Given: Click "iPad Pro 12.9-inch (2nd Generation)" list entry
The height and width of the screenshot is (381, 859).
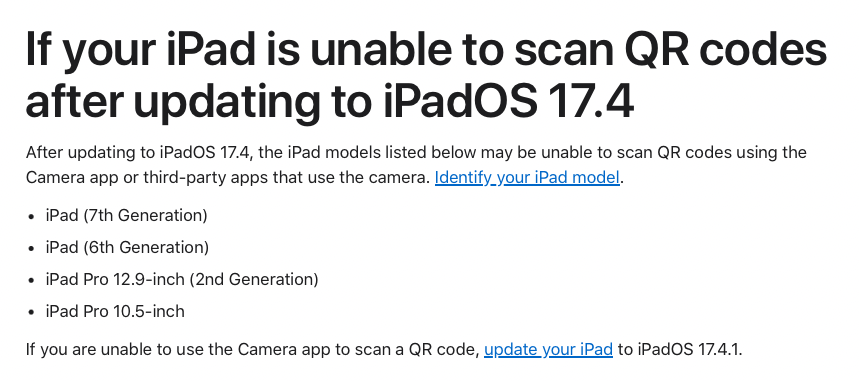Looking at the screenshot, I should coord(182,279).
